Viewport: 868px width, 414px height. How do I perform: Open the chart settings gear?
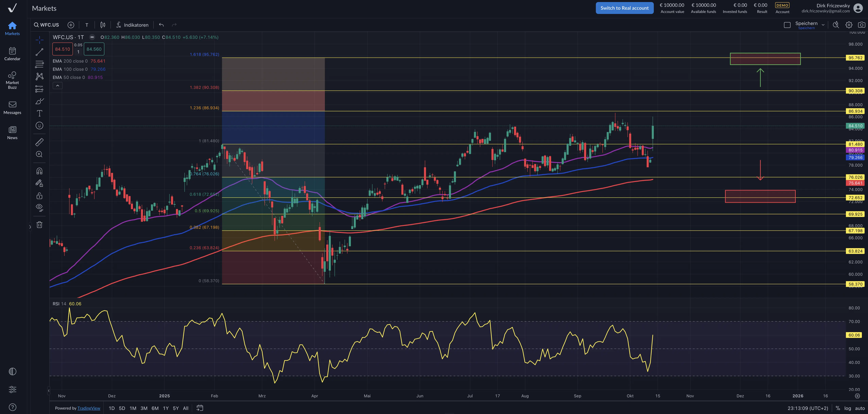pos(849,25)
